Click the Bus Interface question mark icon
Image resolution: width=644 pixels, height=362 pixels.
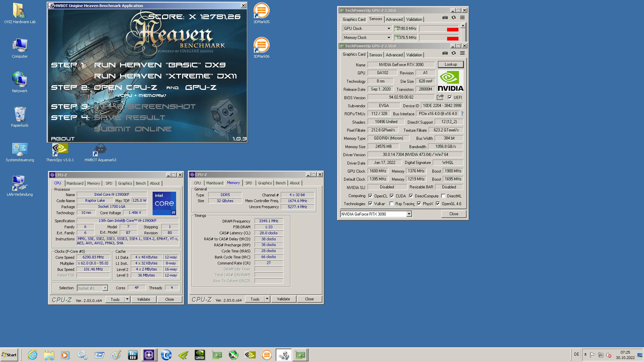tap(462, 114)
